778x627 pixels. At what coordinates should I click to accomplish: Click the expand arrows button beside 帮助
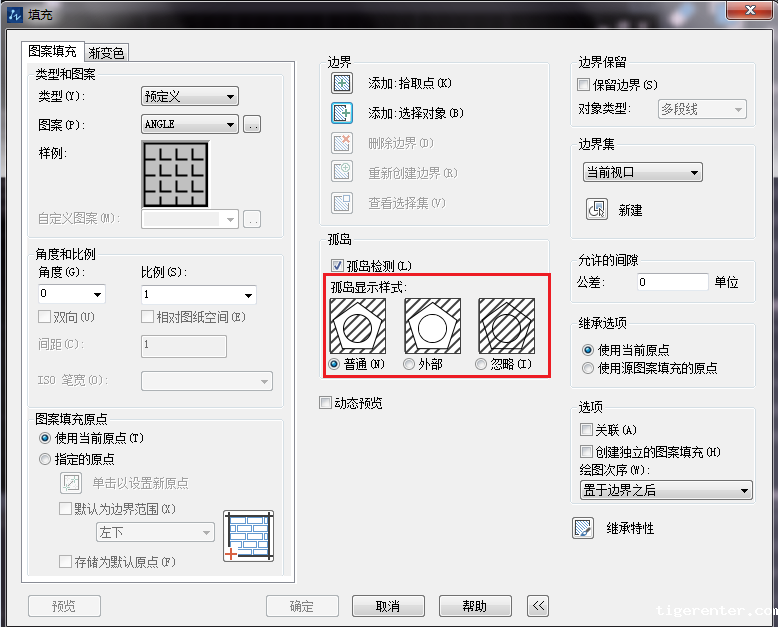538,606
